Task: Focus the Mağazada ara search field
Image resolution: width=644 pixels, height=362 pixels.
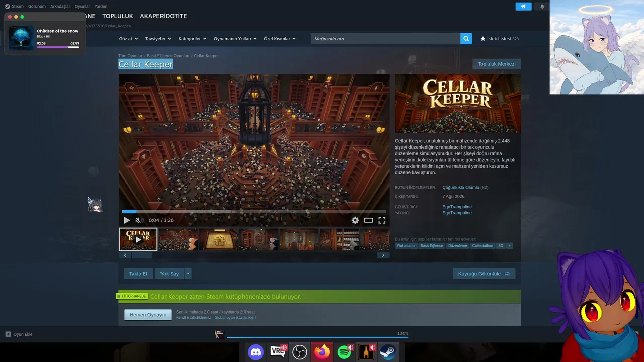Action: (x=385, y=39)
